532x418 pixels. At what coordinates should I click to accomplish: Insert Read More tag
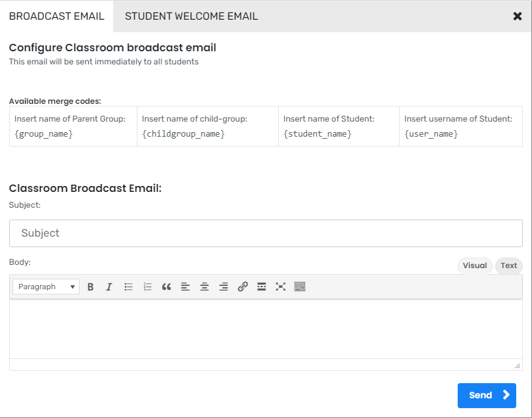262,287
